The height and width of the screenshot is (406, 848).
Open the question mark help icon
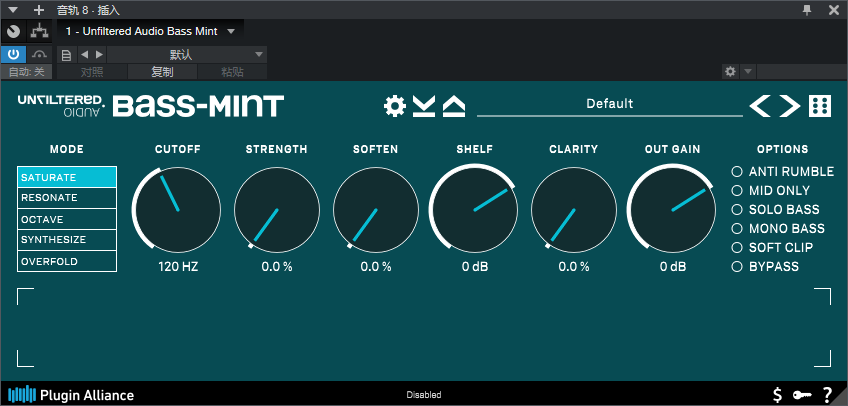827,395
